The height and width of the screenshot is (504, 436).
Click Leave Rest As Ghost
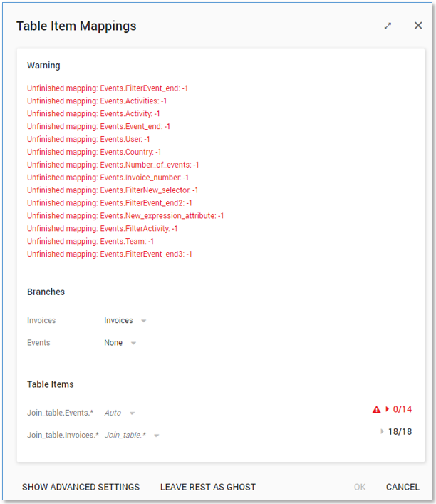[207, 488]
